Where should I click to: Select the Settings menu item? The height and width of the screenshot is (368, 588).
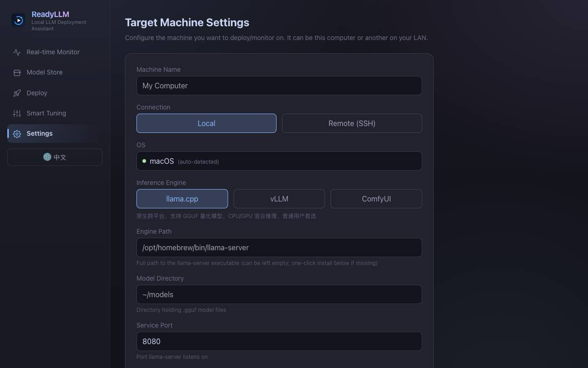pos(55,133)
